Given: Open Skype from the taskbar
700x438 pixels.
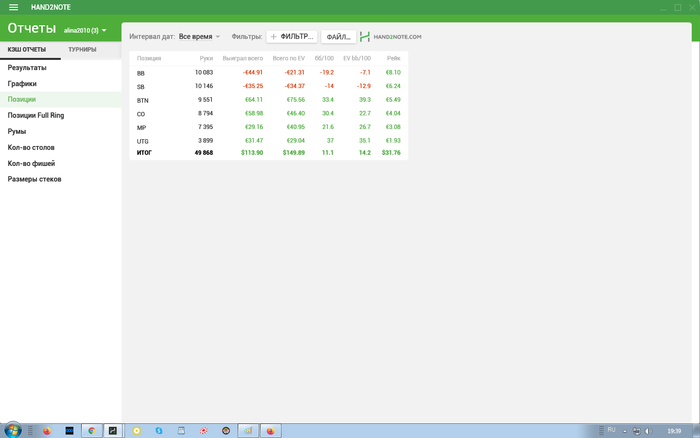Looking at the screenshot, I should (x=159, y=431).
